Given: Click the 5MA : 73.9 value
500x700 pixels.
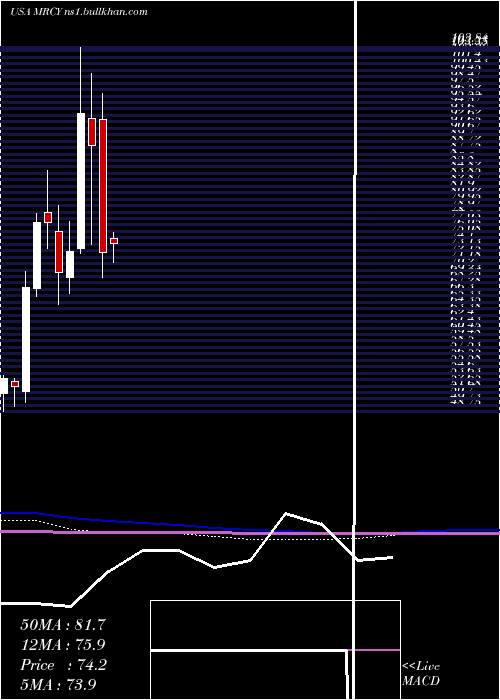Looking at the screenshot, I should pos(58,684).
